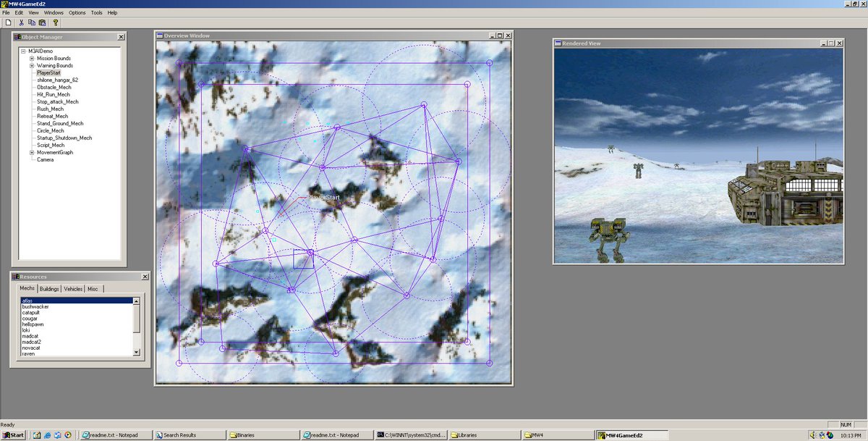
Task: Switch to the Buildings resources tab
Action: tap(49, 288)
